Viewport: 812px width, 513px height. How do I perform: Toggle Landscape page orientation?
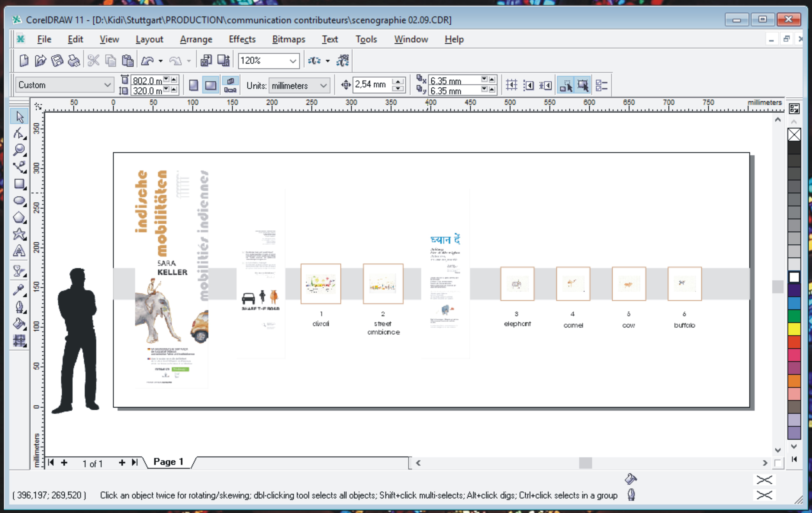211,85
